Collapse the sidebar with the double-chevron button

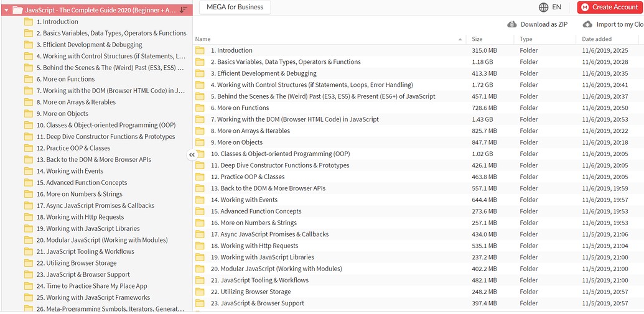tap(192, 155)
